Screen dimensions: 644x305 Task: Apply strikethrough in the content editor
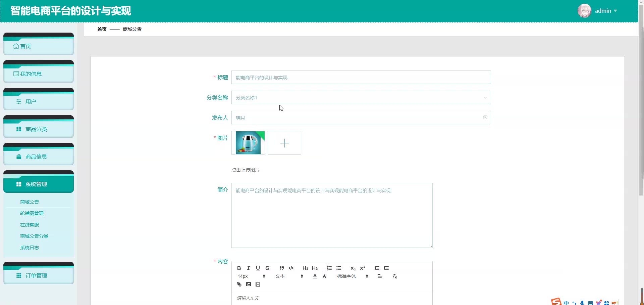[x=267, y=268]
